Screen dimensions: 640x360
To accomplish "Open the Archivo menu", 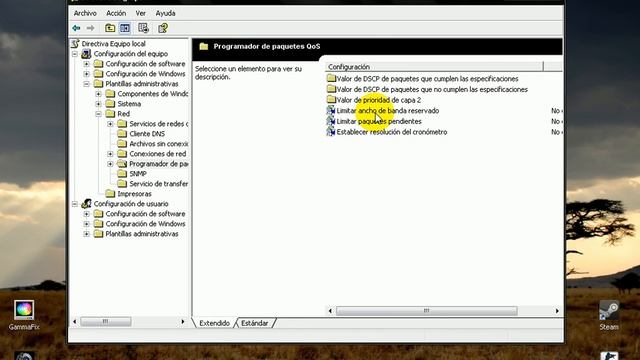I will 85,13.
